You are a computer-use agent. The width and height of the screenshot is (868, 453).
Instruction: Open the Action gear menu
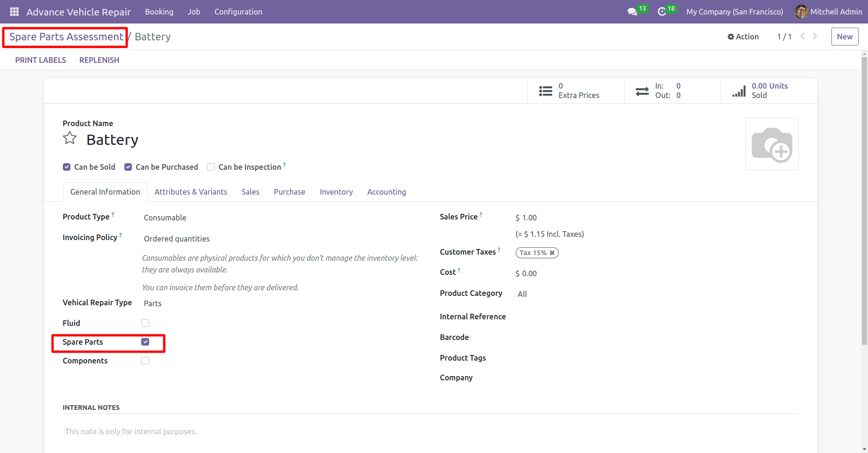[x=743, y=37]
